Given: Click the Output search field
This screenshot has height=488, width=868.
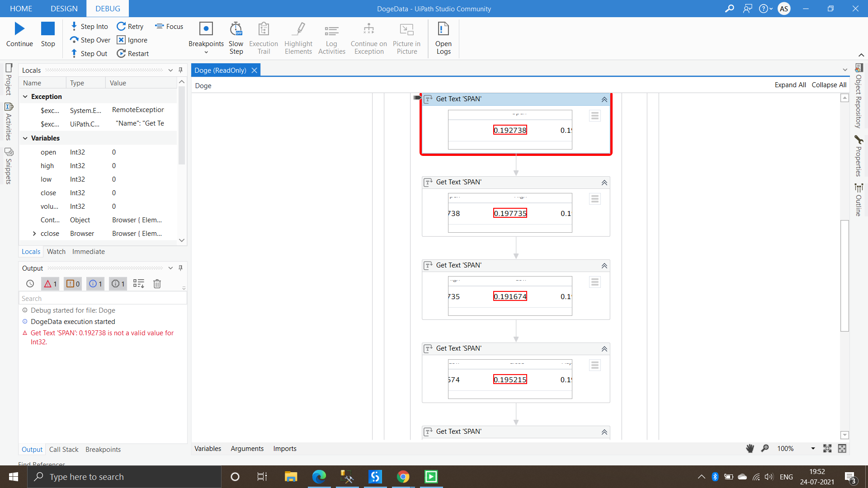Looking at the screenshot, I should 103,299.
